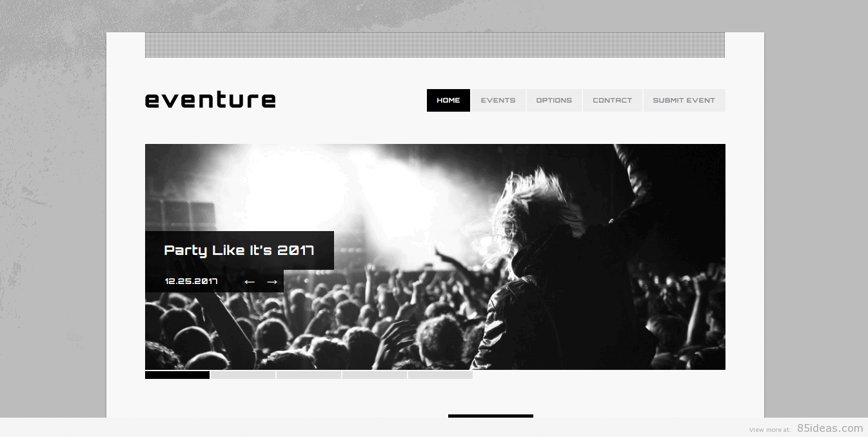The height and width of the screenshot is (437, 868).
Task: Click the next slide right arrow
Action: [272, 281]
